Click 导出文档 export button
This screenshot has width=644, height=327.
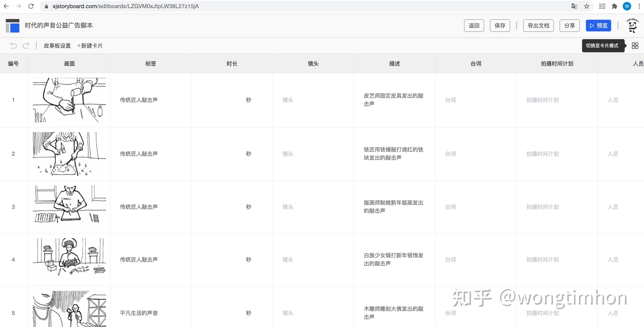[x=538, y=26]
